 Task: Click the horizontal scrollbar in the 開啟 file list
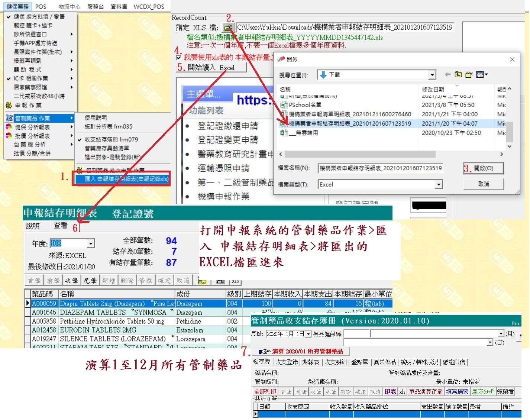(x=360, y=154)
